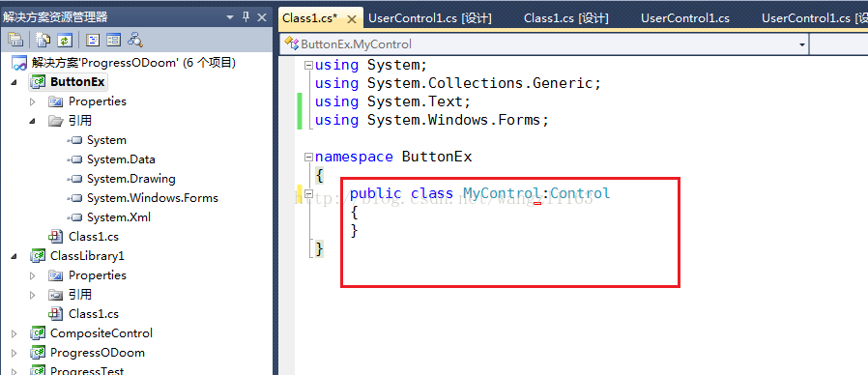Screen dimensions: 868x375
Task: Click the System.Data reference icon
Action: [x=74, y=159]
